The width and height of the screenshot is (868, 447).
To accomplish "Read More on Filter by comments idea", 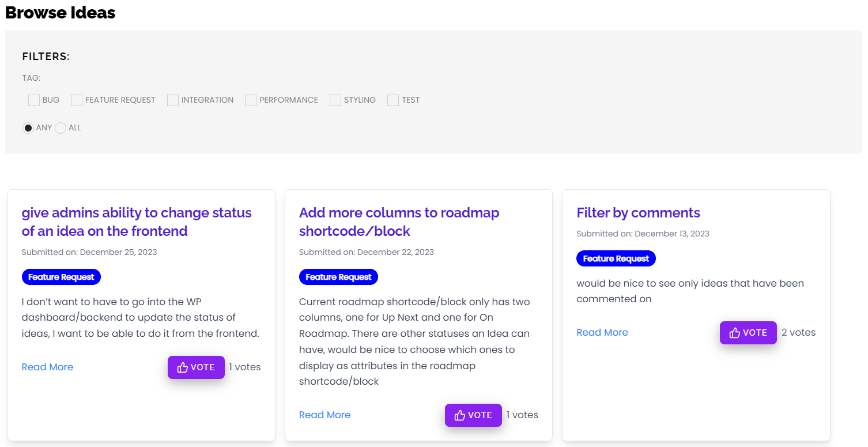I will click(x=602, y=333).
